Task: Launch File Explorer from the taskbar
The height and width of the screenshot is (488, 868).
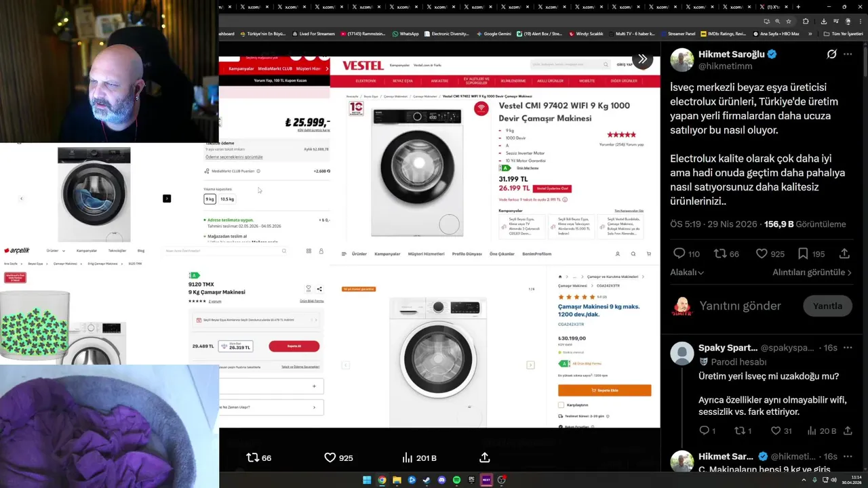Action: (397, 480)
